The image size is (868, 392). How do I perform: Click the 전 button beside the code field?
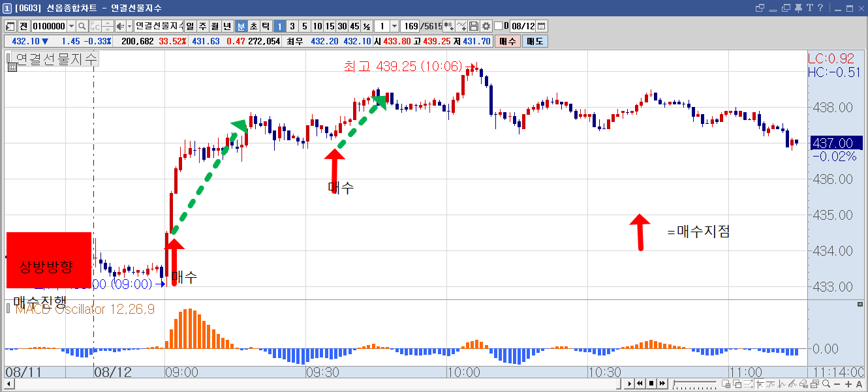23,26
